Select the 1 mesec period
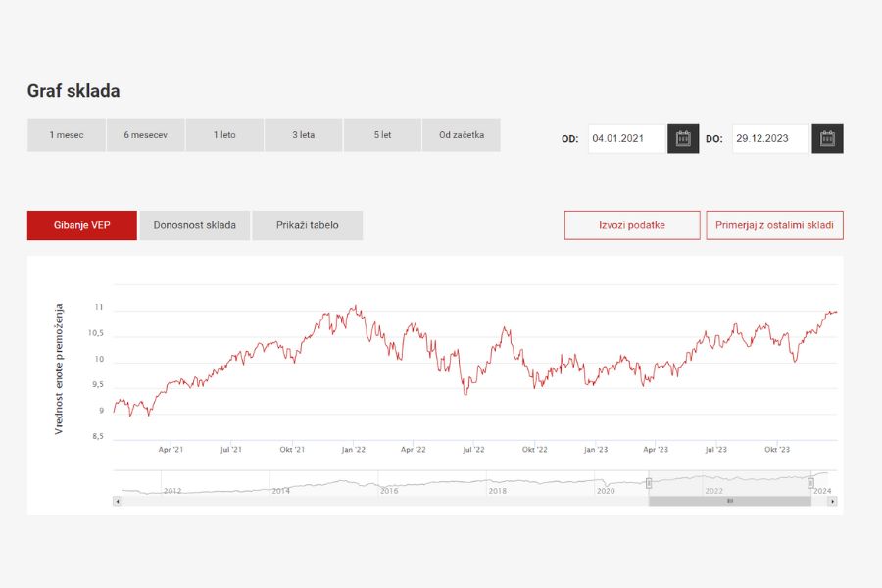882x588 pixels. click(x=67, y=135)
